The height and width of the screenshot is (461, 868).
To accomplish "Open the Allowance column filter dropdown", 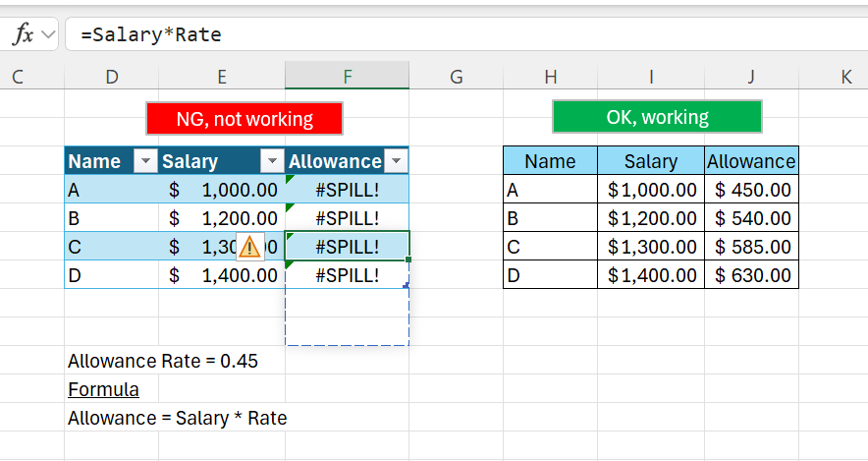I will tap(396, 161).
